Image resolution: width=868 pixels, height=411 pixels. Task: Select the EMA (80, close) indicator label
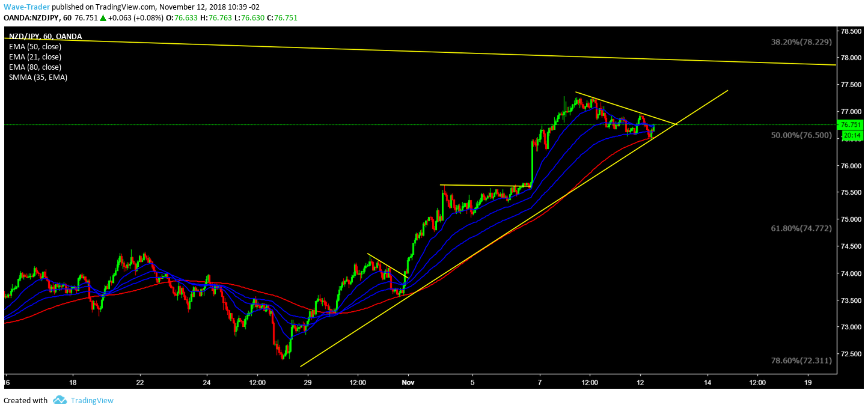(35, 67)
